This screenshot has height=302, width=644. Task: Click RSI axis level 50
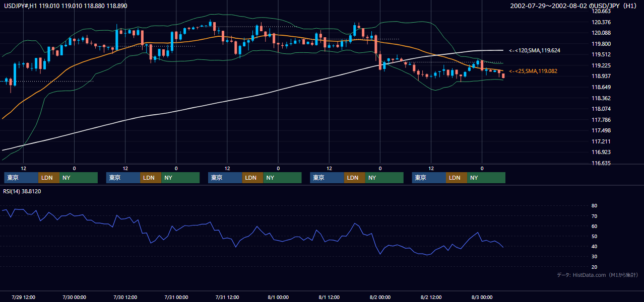[594, 236]
